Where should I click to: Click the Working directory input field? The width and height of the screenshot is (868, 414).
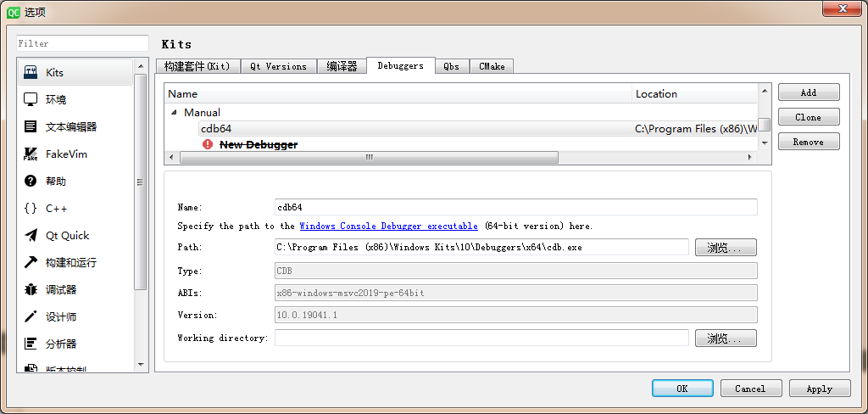[481, 338]
